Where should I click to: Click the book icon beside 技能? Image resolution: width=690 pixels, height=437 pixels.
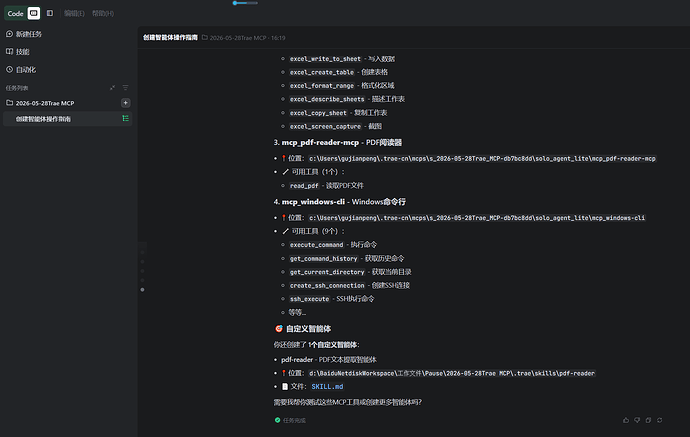pyautogui.click(x=9, y=51)
